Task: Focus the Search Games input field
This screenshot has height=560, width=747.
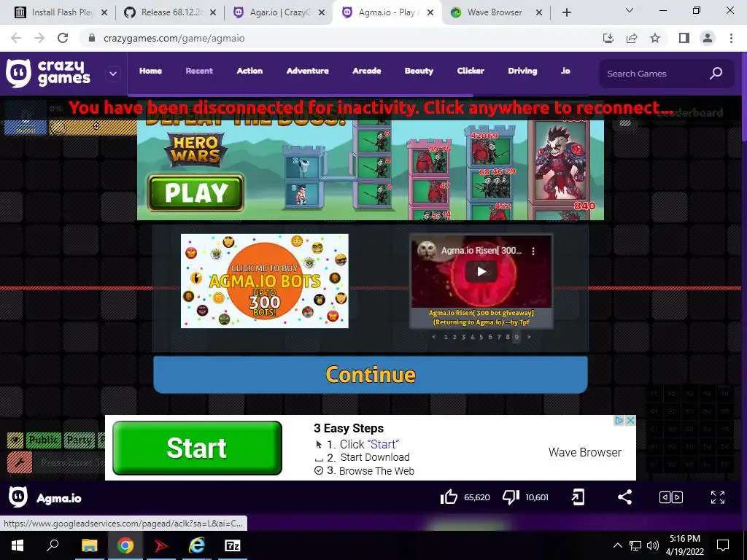Action: pyautogui.click(x=655, y=74)
